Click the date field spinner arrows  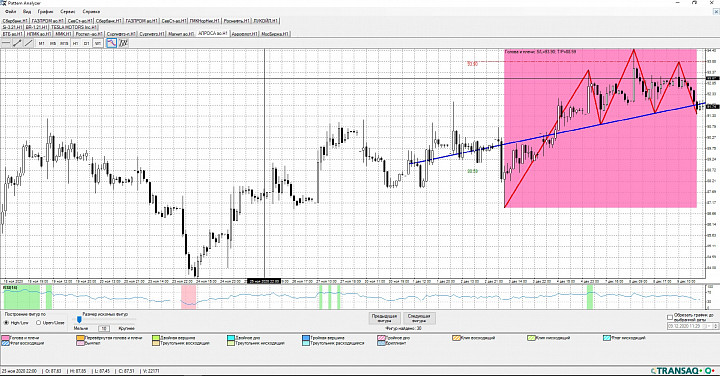[714, 326]
